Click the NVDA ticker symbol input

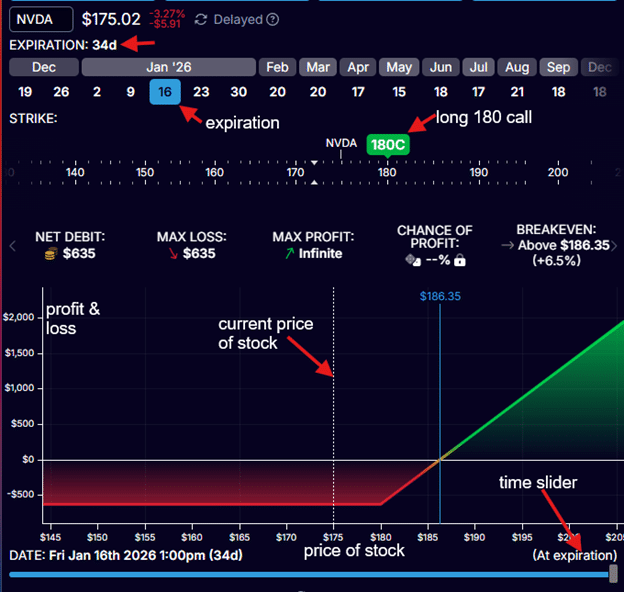click(x=41, y=19)
